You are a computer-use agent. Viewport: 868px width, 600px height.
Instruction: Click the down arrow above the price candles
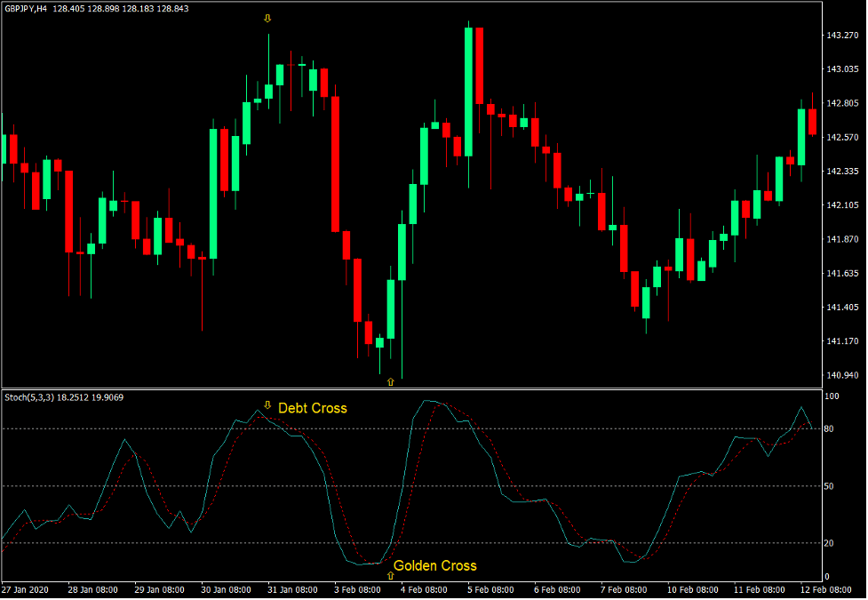(x=267, y=18)
